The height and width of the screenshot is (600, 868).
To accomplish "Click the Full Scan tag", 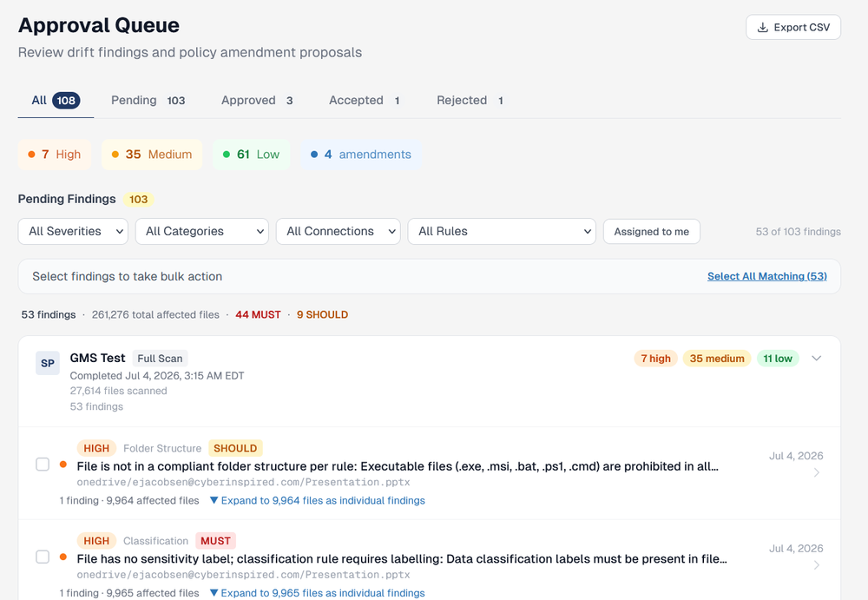I will (x=160, y=359).
